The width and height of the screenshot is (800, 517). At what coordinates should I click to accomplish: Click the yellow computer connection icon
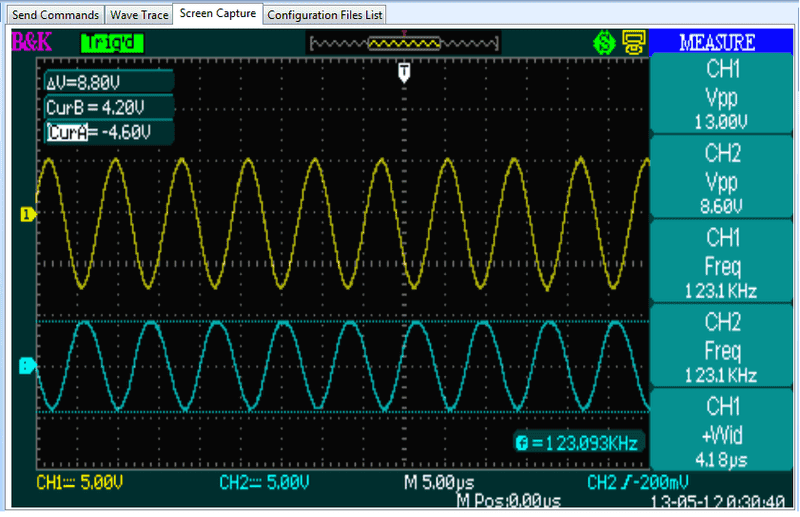633,43
